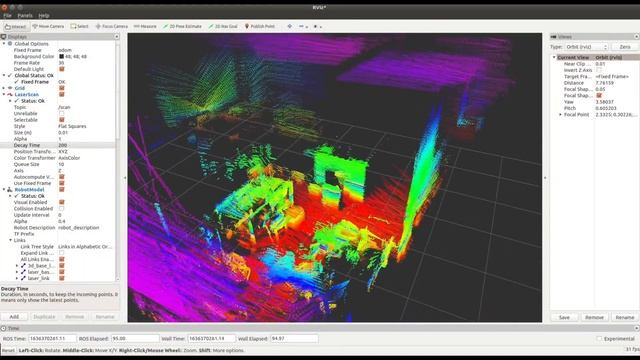640x360 pixels.
Task: Expand the Focal Point property
Action: click(x=561, y=115)
